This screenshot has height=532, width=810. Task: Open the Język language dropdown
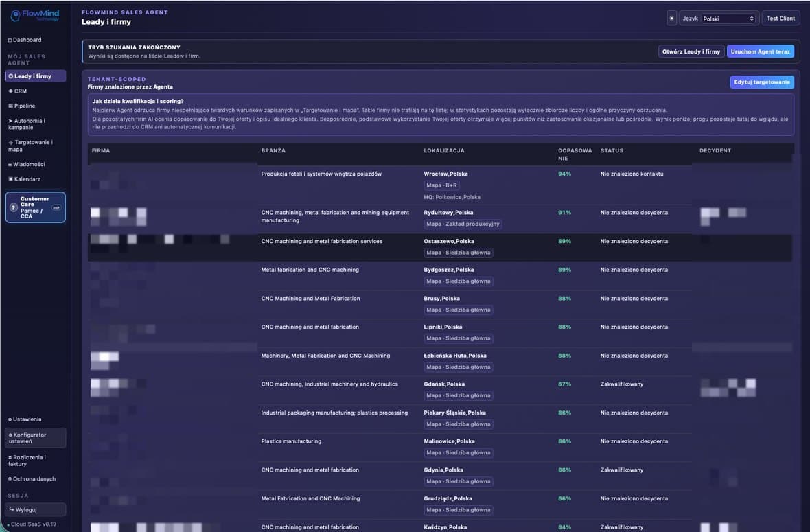point(728,19)
